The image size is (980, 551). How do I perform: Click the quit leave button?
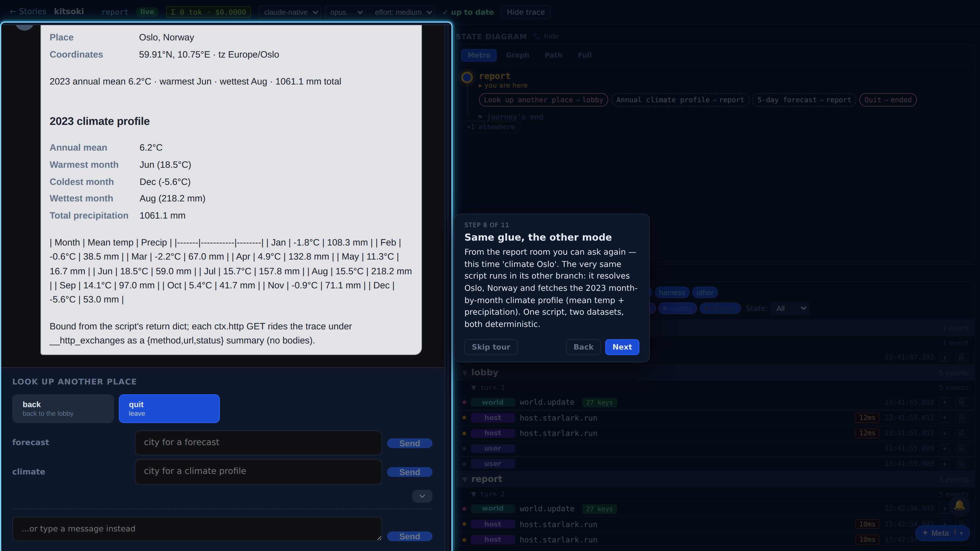169,408
